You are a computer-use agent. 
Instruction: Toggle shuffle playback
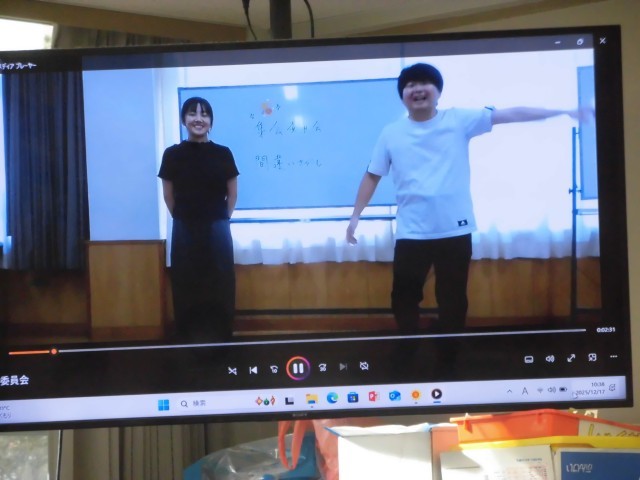click(x=232, y=370)
